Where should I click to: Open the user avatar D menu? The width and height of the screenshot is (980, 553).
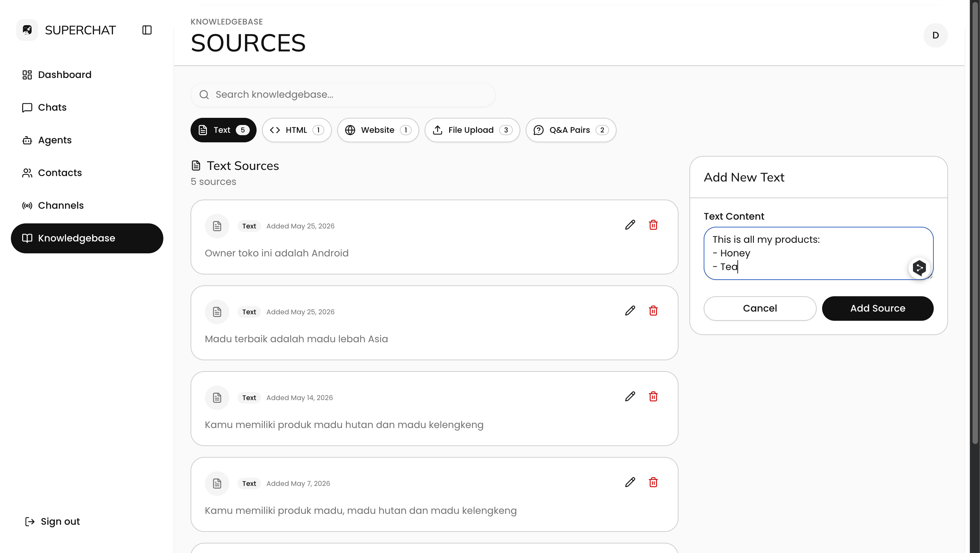[935, 35]
